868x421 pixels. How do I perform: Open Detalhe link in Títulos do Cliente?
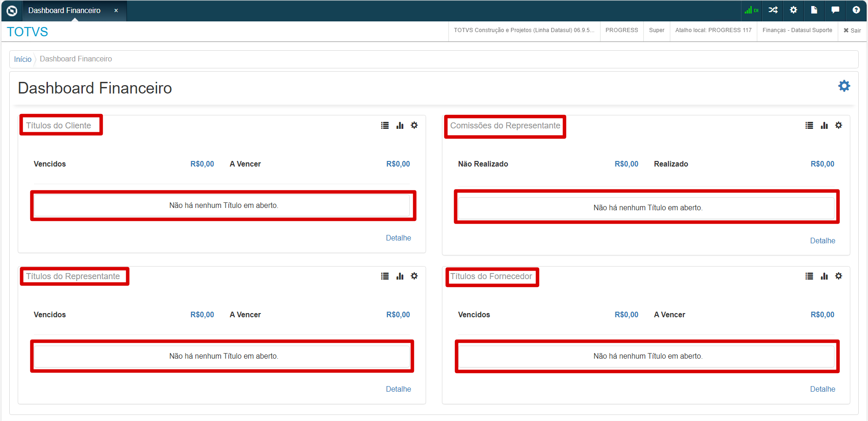(398, 238)
